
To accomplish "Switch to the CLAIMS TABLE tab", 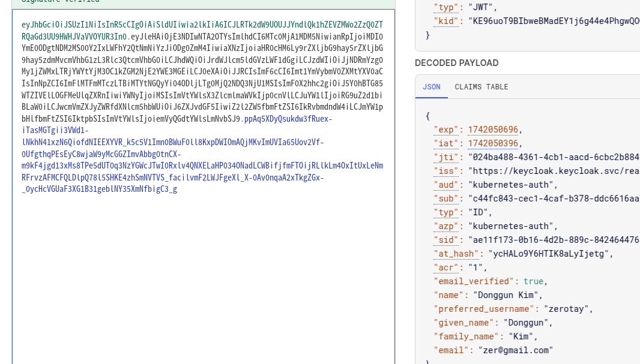I will coord(481,87).
